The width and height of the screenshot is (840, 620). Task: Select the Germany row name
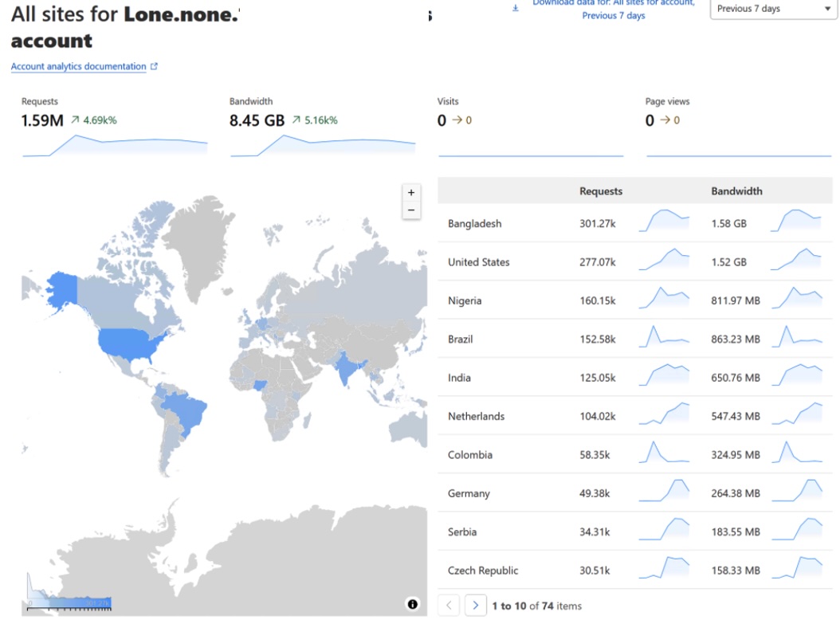[x=469, y=493]
